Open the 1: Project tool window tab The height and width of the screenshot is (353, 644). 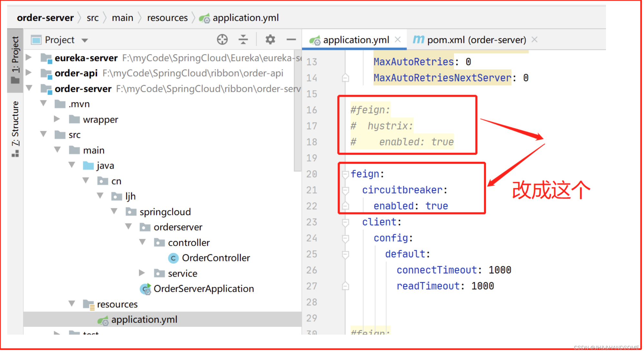[x=15, y=60]
